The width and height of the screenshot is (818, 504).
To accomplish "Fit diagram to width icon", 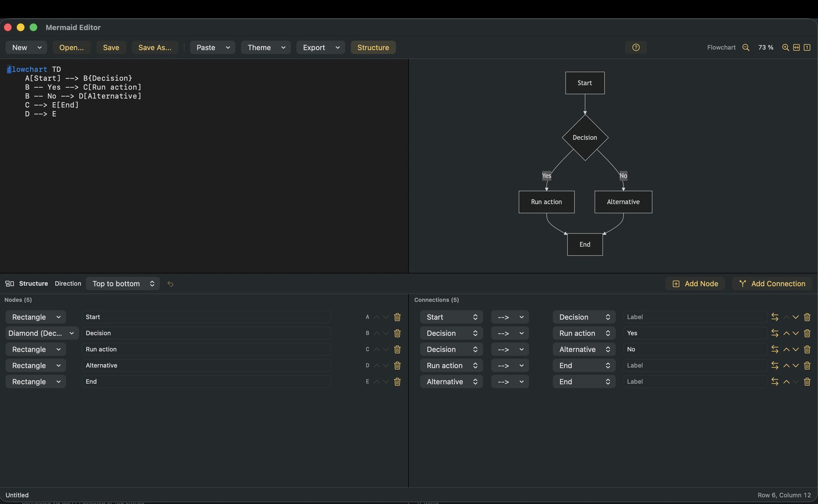I will tap(796, 48).
